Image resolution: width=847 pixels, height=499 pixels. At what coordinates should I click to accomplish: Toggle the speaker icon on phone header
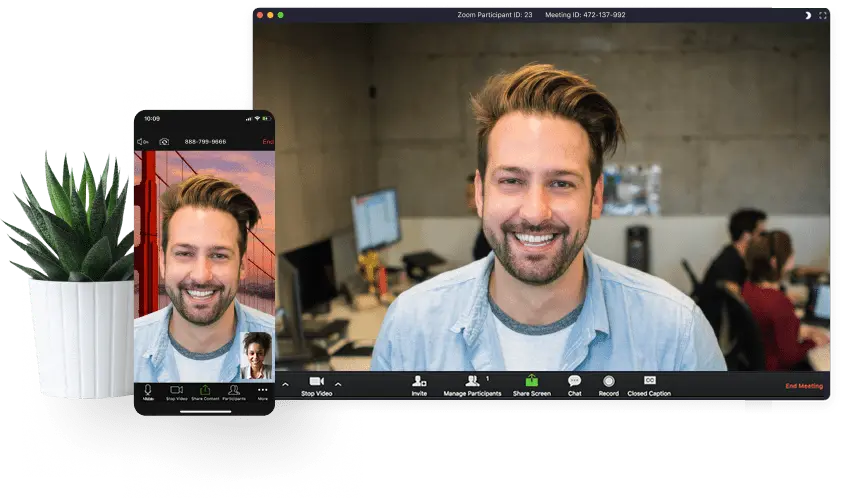click(x=142, y=141)
